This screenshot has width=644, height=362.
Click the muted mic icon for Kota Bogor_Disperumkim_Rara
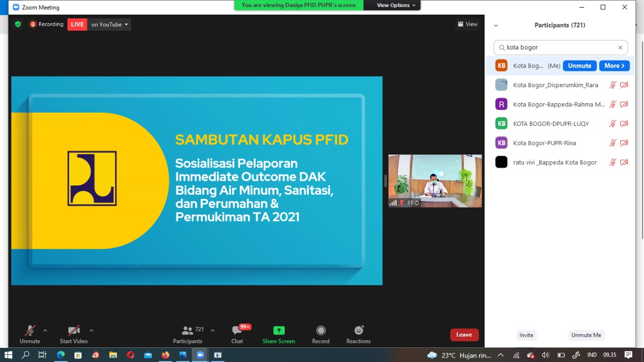tap(613, 85)
